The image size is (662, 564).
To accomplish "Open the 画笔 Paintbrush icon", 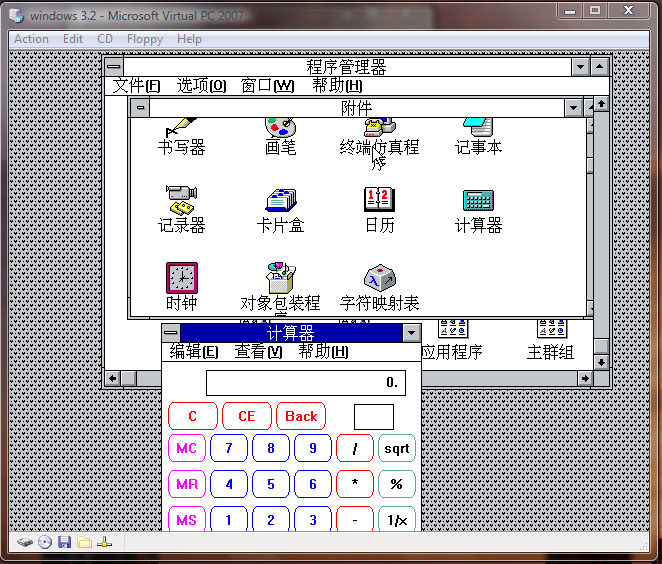I will click(280, 128).
